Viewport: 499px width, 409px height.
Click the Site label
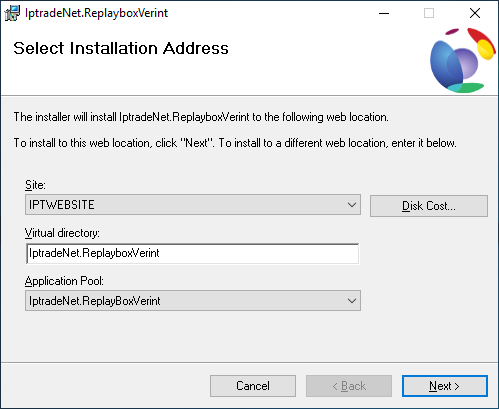coord(35,185)
